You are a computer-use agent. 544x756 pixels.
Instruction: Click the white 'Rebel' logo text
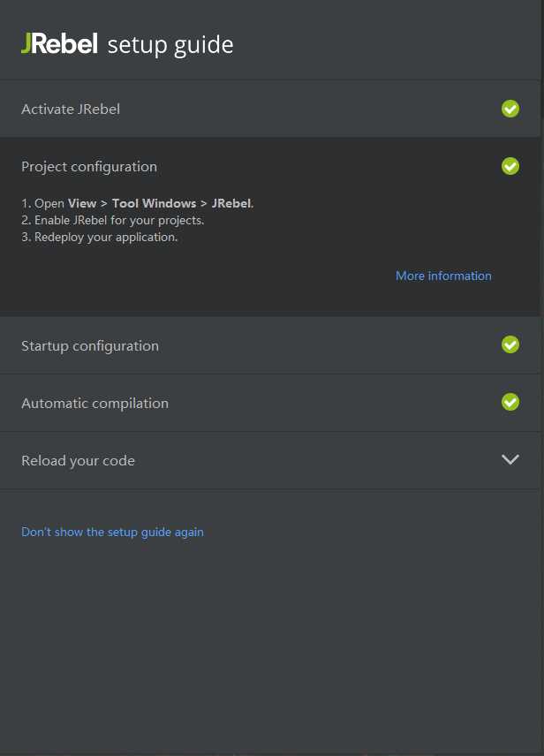point(65,44)
